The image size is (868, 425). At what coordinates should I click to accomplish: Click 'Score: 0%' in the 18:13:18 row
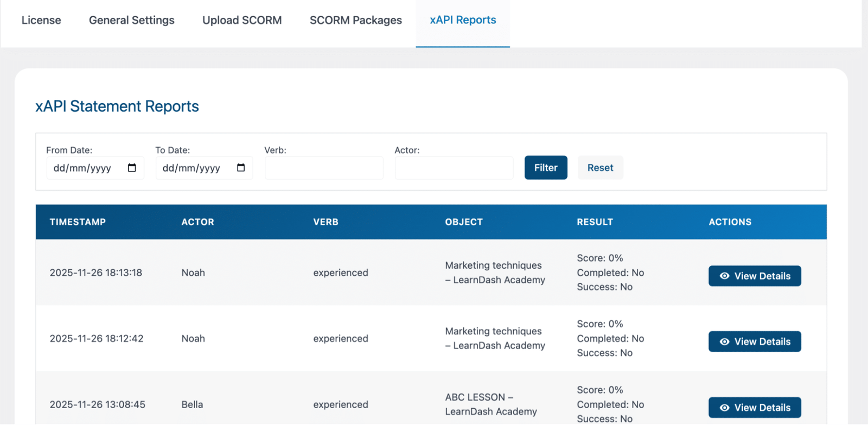pyautogui.click(x=600, y=258)
